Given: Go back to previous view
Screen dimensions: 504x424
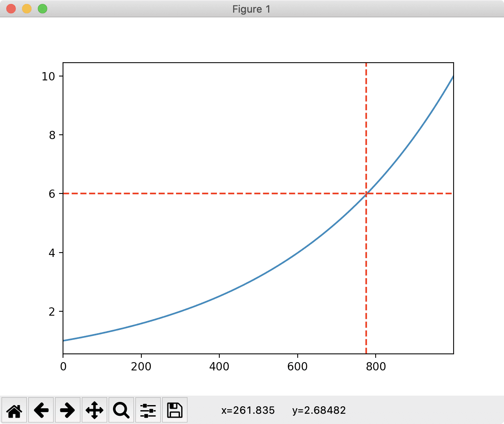Looking at the screenshot, I should (x=41, y=410).
